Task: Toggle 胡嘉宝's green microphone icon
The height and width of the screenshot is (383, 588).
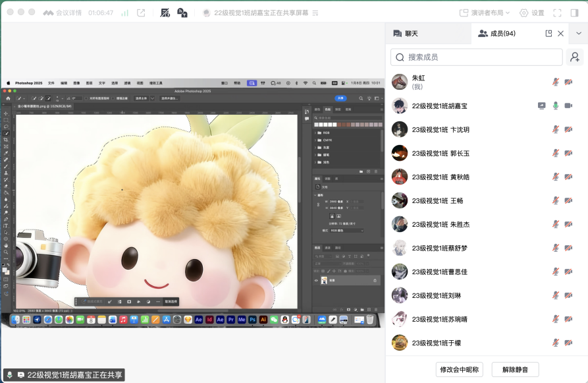Action: (555, 105)
